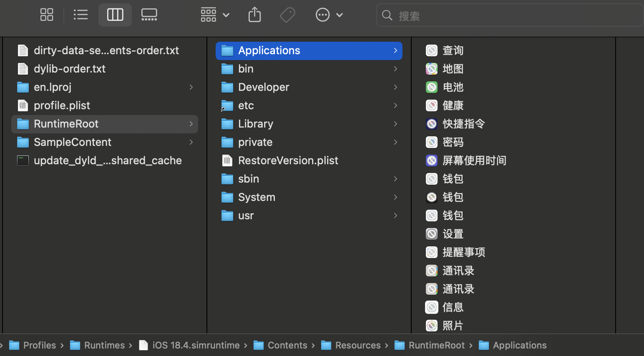Expand the Developer folder chevron
644x356 pixels.
point(395,87)
